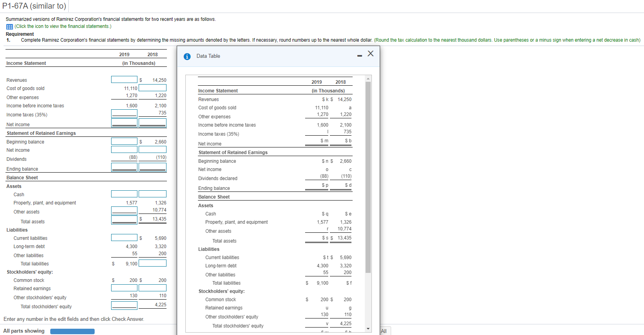The height and width of the screenshot is (335, 644).
Task: Click the Data Table vertical scrollbar thumb
Action: [x=368, y=177]
